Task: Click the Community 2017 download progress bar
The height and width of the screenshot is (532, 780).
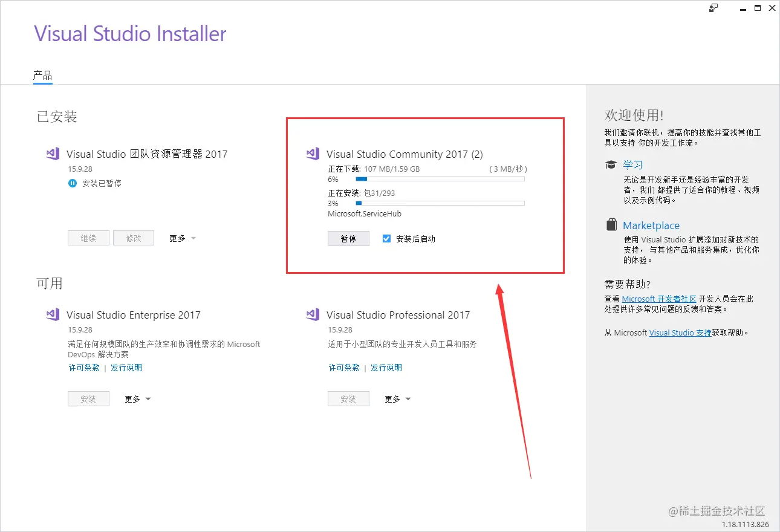Action: 440,179
